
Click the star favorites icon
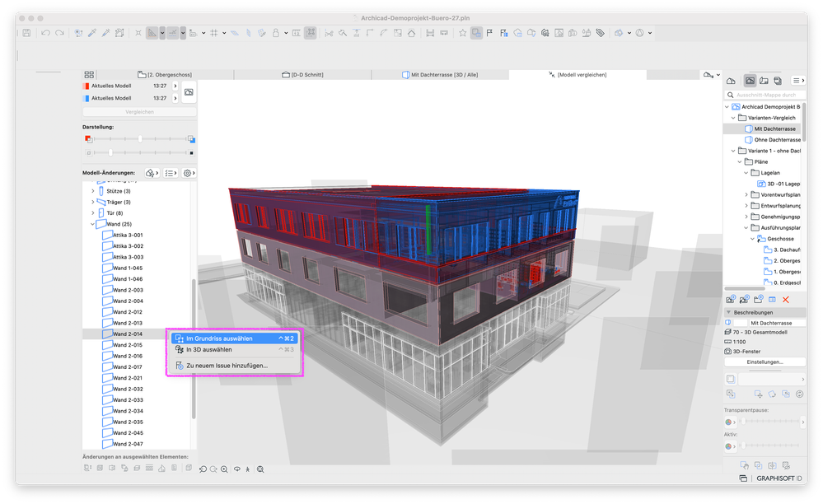tap(462, 33)
